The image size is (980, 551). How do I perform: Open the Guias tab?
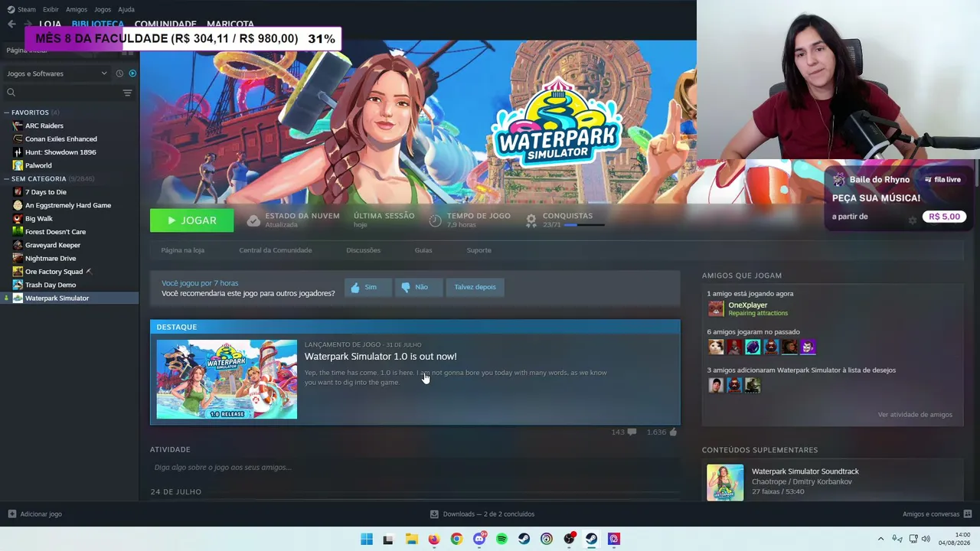coord(423,250)
